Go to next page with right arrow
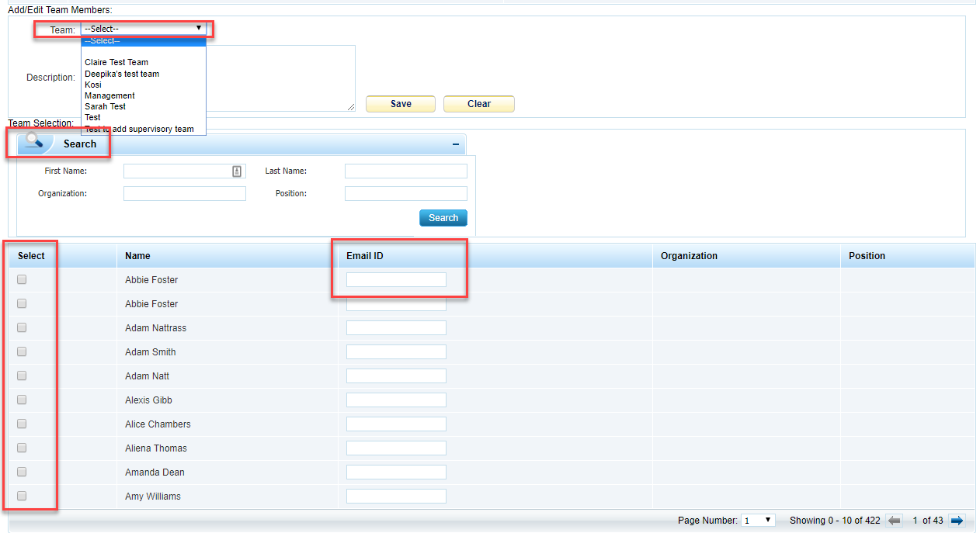The width and height of the screenshot is (980, 533). pos(957,521)
